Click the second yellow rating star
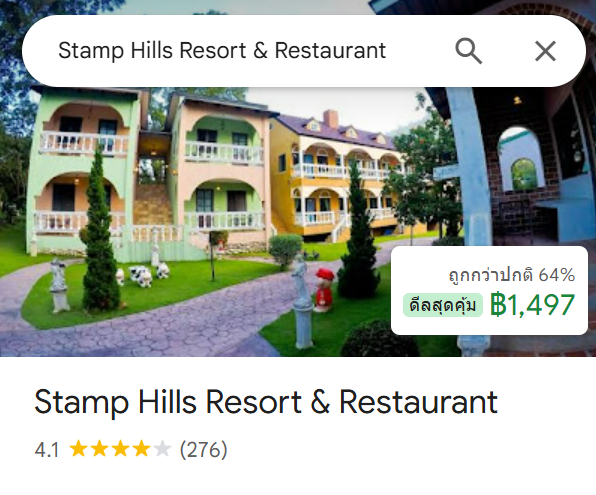 tap(100, 449)
